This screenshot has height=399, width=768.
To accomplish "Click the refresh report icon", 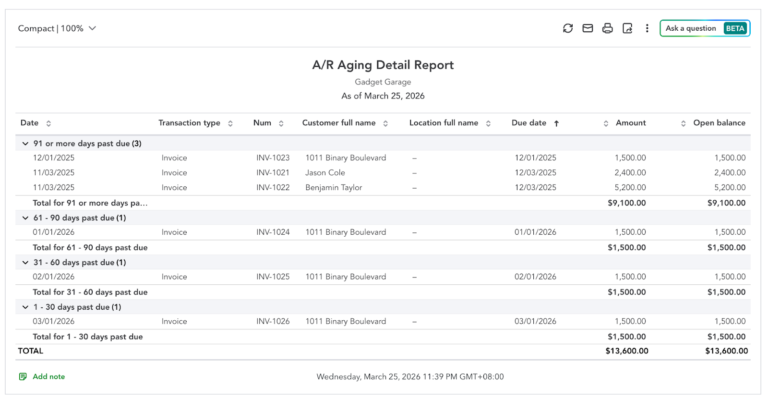I will pyautogui.click(x=568, y=28).
